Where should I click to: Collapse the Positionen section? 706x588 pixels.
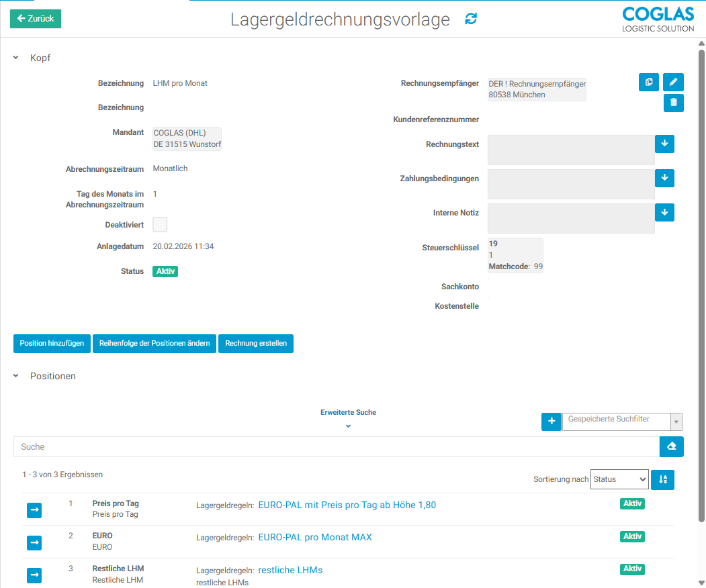pos(16,376)
